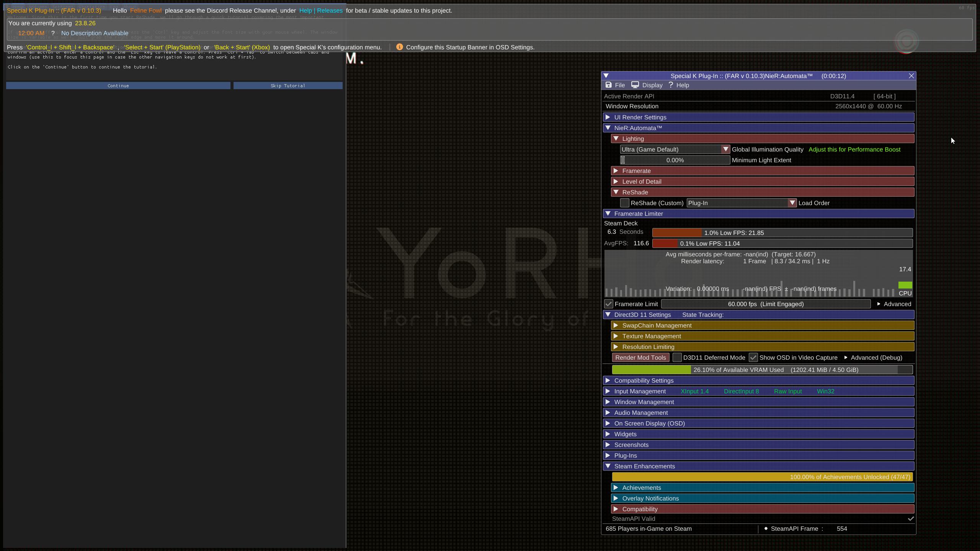980x551 pixels.
Task: Click the checkmark icon beside SteamAPI Valid
Action: [x=911, y=518]
